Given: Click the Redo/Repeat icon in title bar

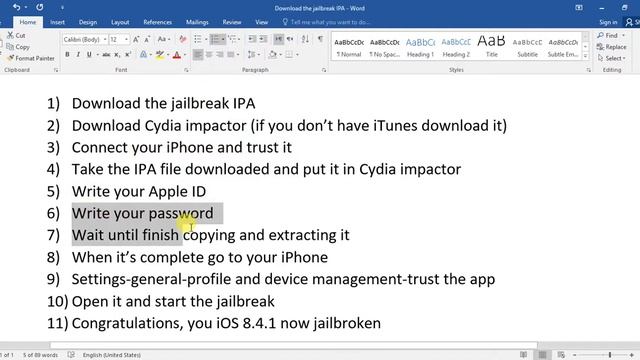Looking at the screenshot, I should [40, 7].
